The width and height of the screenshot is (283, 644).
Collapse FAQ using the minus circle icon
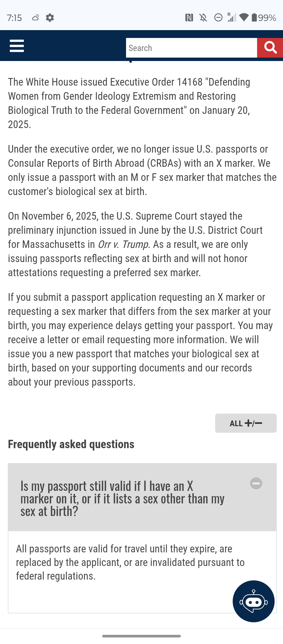256,483
